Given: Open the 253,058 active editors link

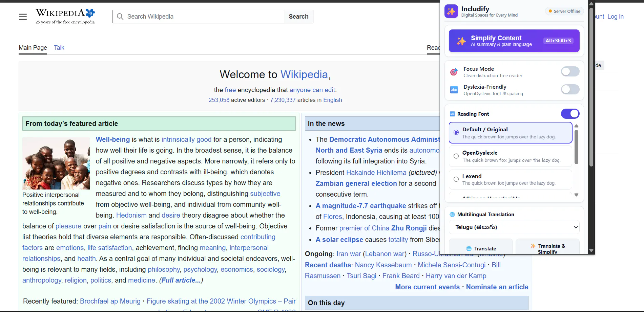Looking at the screenshot, I should pos(219,100).
